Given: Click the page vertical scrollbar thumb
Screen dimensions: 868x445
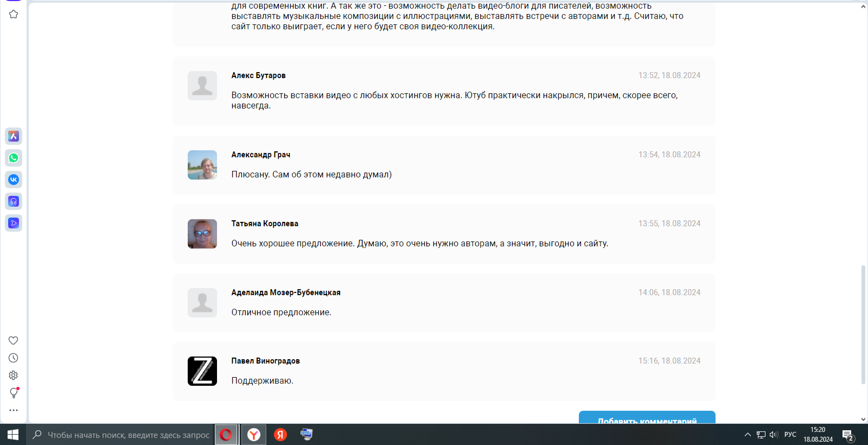Looking at the screenshot, I should tap(863, 325).
